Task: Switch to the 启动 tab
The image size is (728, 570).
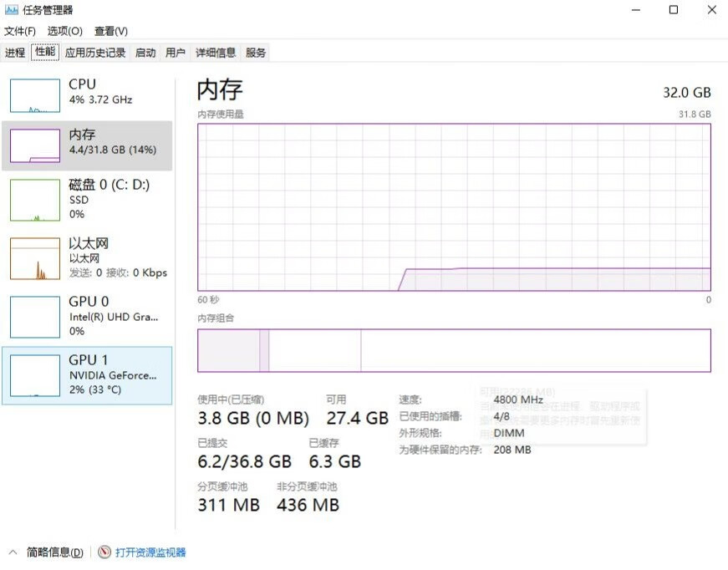Action: [145, 53]
